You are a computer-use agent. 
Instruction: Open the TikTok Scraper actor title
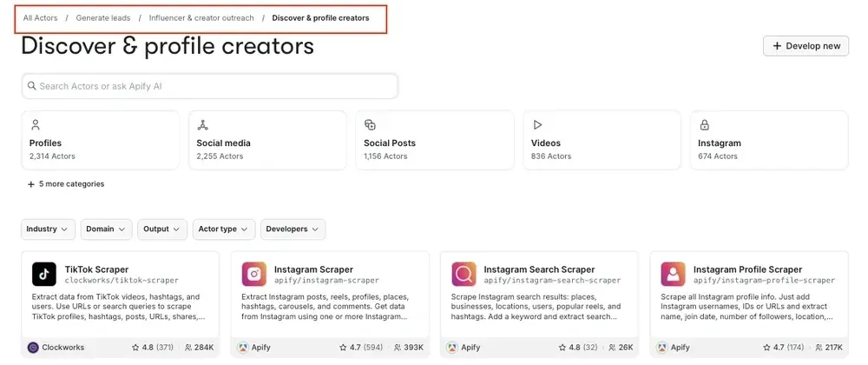click(96, 269)
